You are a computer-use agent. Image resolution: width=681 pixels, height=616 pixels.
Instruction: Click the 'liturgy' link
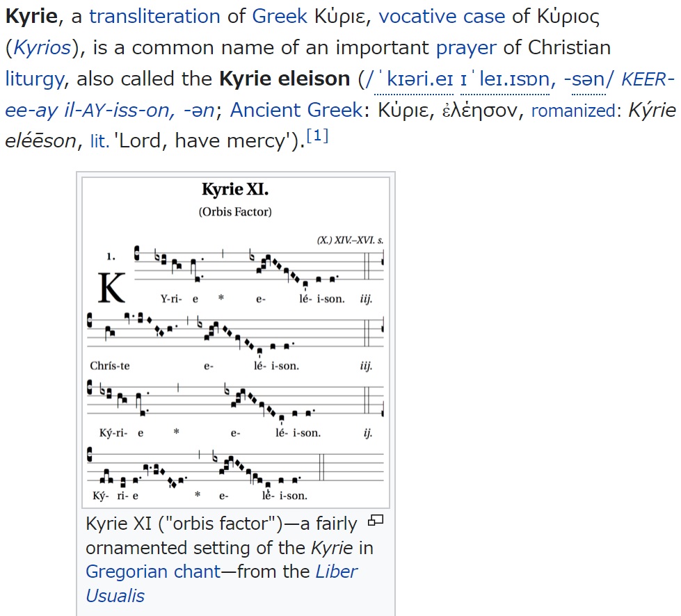pyautogui.click(x=34, y=79)
